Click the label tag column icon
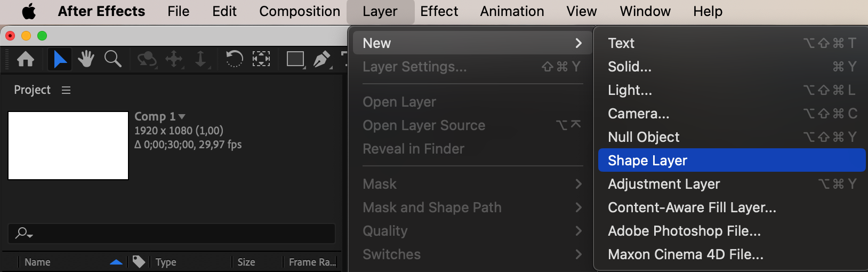 pyautogui.click(x=139, y=261)
